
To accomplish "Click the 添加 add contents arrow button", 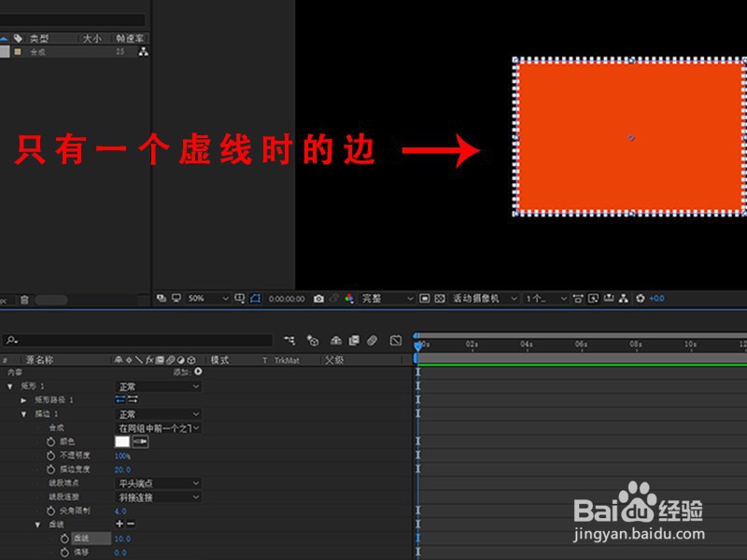I will click(x=198, y=371).
